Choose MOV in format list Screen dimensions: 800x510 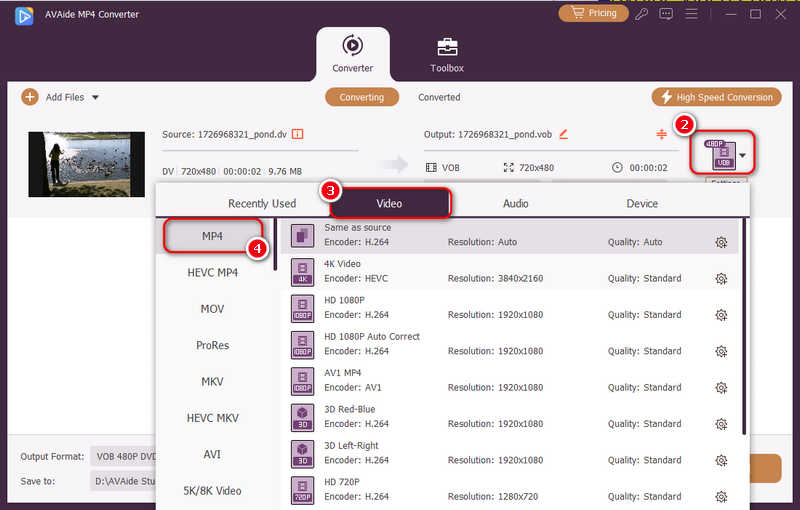[213, 309]
